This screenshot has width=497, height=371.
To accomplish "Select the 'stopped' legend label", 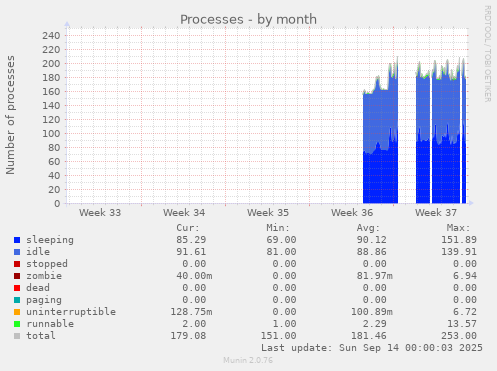I will 47,264.
